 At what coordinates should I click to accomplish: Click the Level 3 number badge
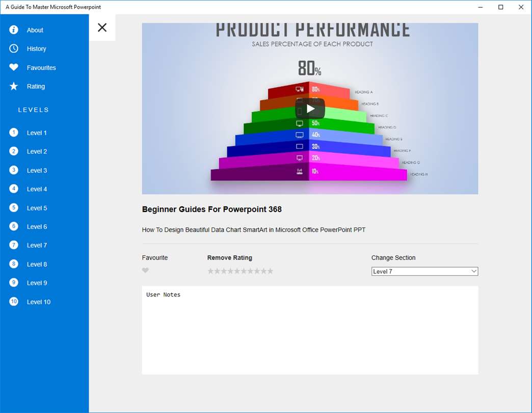click(14, 170)
